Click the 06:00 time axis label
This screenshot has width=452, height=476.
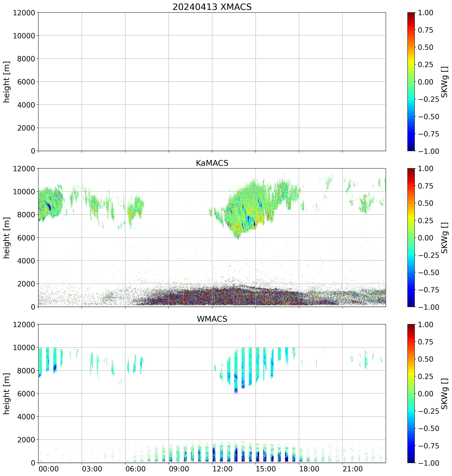tap(135, 469)
